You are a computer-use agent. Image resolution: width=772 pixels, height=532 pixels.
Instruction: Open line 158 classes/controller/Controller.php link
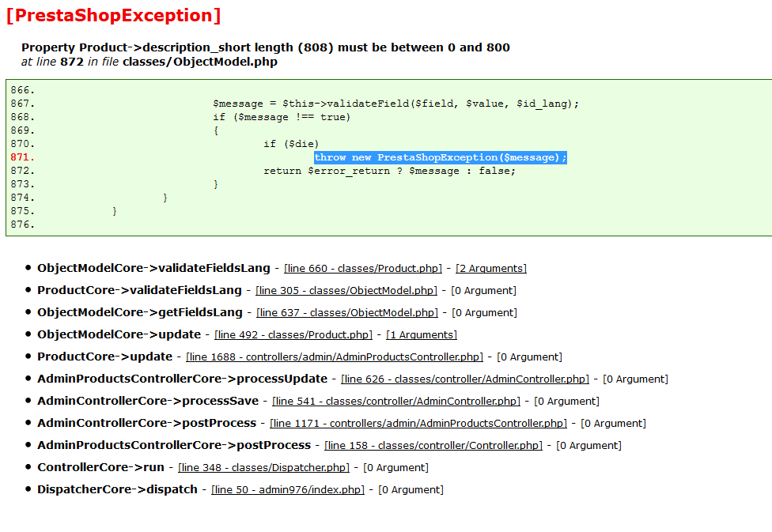(433, 446)
